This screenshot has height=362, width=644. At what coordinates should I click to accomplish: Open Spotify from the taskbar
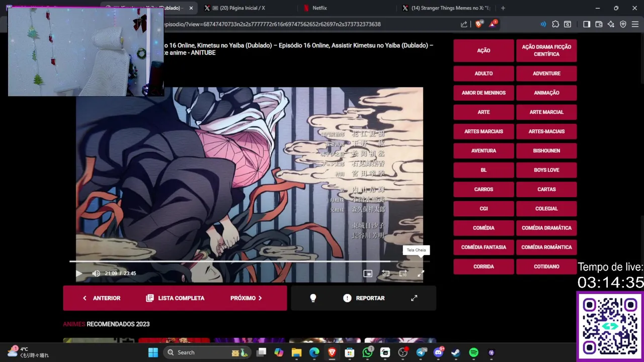coord(473,352)
